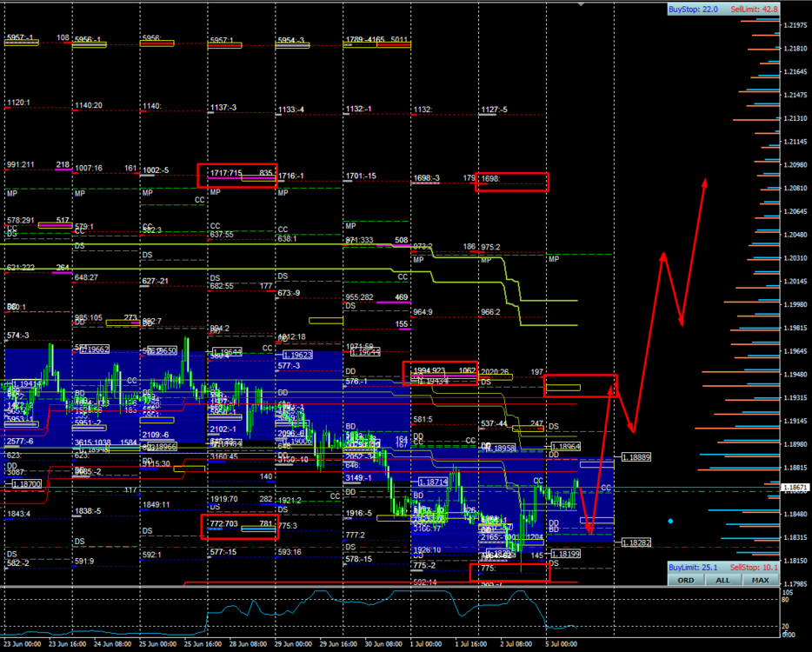812x652 pixels.
Task: Select the 1.18199 level label
Action: 566,554
